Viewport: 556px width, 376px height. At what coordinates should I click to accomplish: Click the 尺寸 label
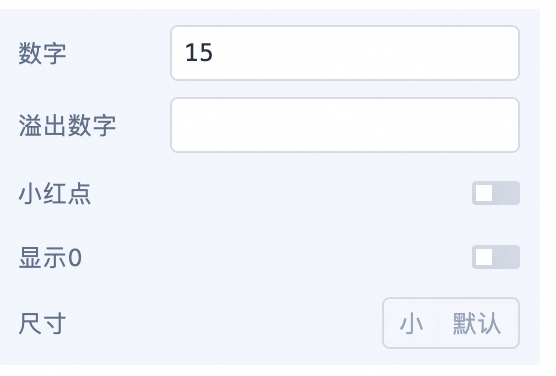click(42, 323)
